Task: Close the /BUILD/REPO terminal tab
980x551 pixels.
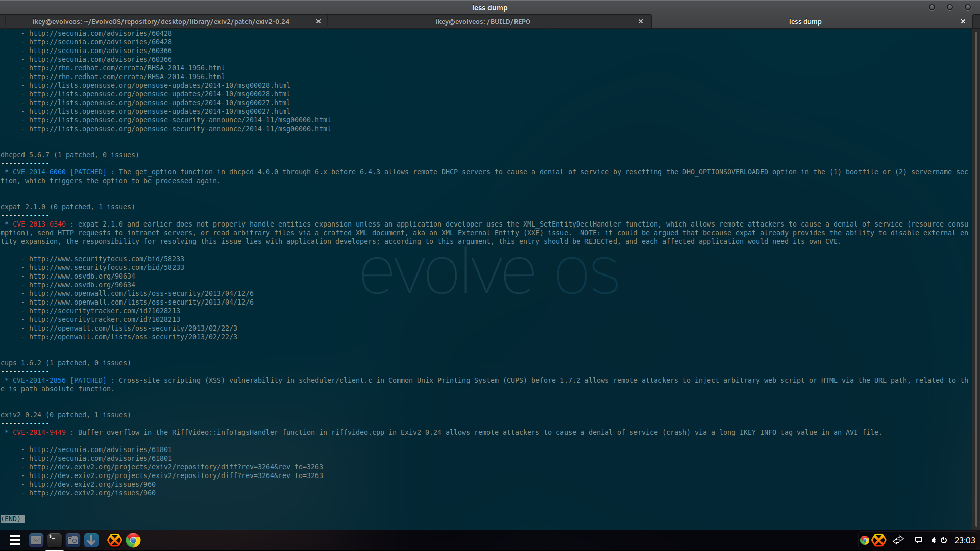Action: click(641, 21)
